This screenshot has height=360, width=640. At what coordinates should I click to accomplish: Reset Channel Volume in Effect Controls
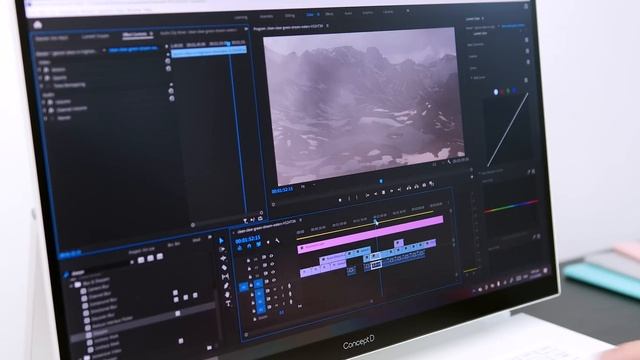click(172, 98)
